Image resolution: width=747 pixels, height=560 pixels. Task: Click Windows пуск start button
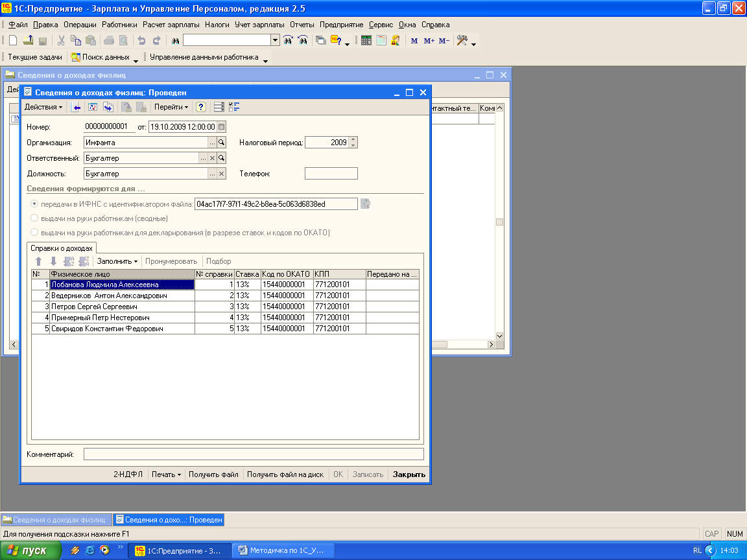pos(30,550)
